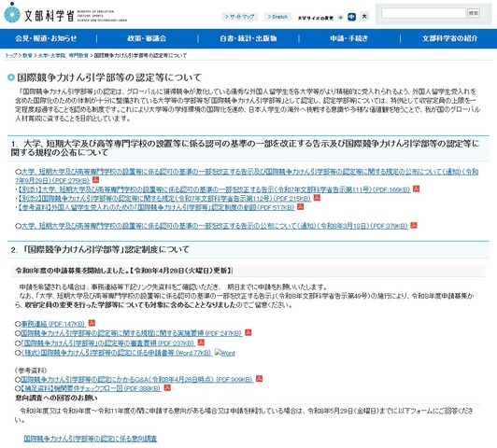Open 申請・手続き menu
This screenshot has height=448, width=497.
point(349,38)
